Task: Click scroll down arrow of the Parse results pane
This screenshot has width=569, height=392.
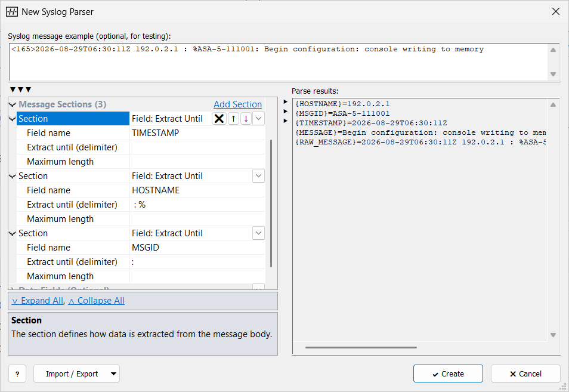Action: point(553,335)
